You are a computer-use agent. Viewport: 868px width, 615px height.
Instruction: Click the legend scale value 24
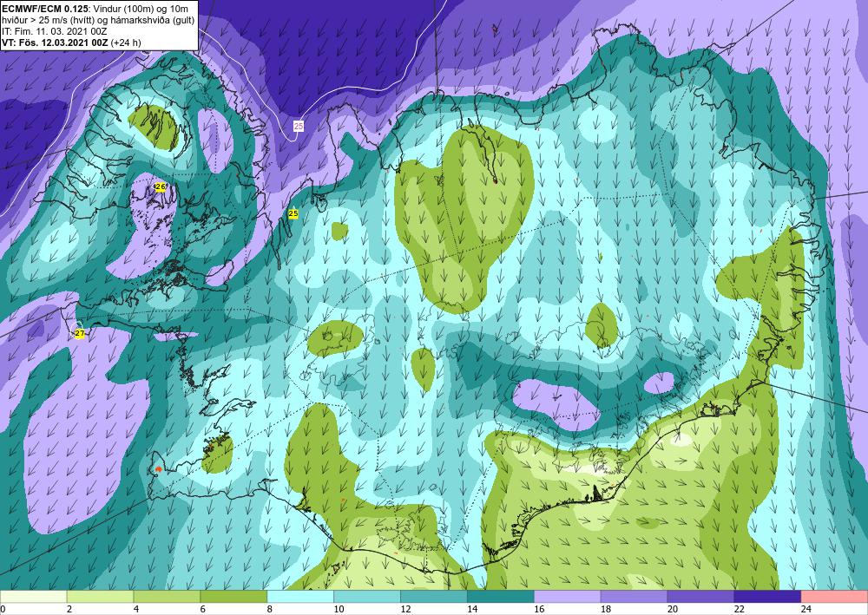pos(806,610)
